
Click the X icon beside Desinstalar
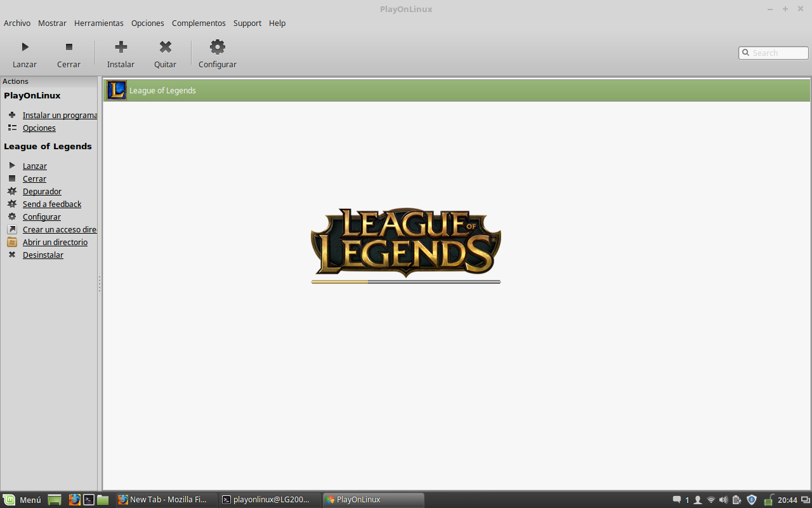[12, 255]
